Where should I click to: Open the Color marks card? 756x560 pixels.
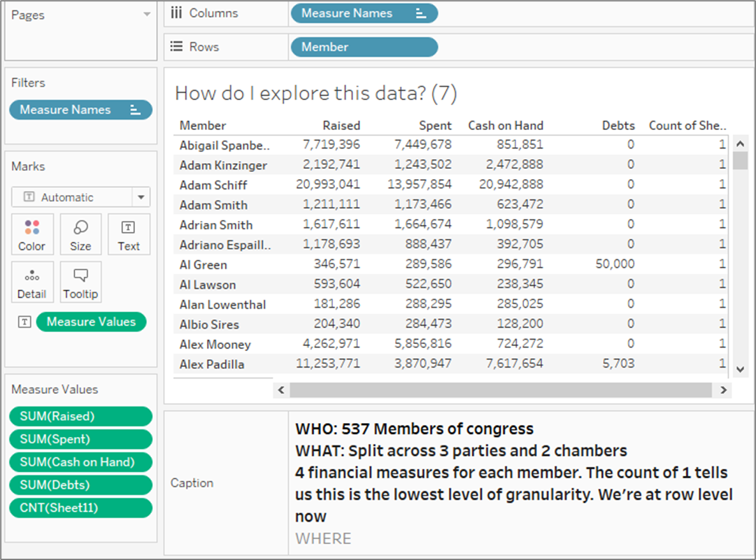click(32, 234)
